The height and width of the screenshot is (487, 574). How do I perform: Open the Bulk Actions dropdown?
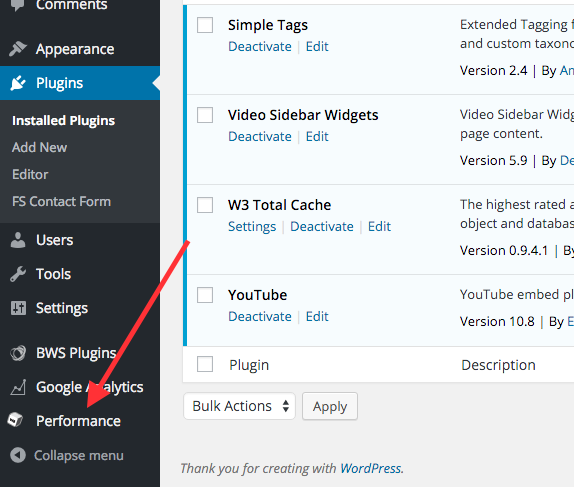pos(239,406)
